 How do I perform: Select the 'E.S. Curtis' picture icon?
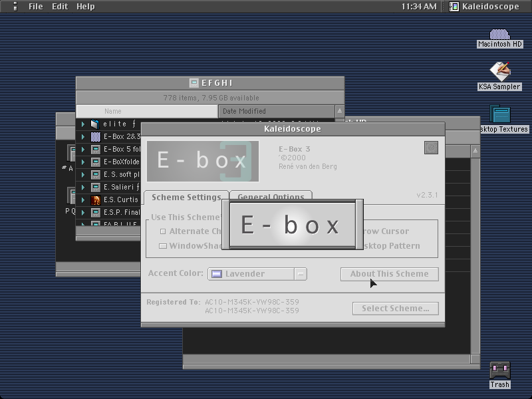(95, 200)
